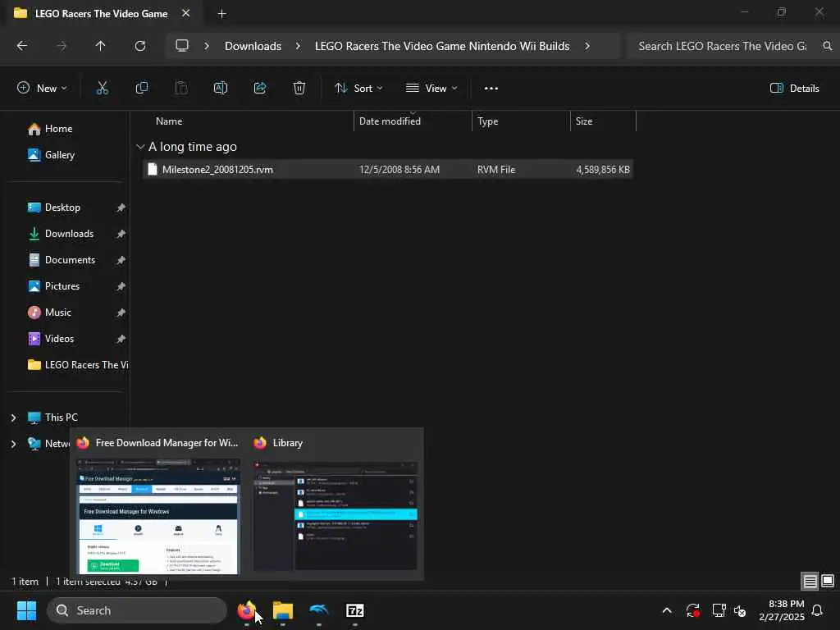Screen dimensions: 840x630
Task: Select Milestone2_20081205.rvm file
Action: tap(217, 169)
